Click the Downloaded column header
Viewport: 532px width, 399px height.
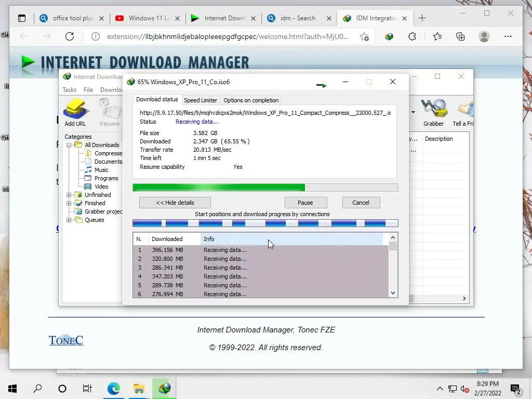click(x=175, y=239)
